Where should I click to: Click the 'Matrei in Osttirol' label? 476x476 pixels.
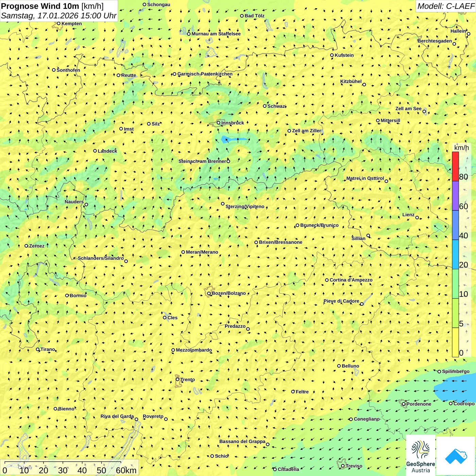tap(365, 178)
